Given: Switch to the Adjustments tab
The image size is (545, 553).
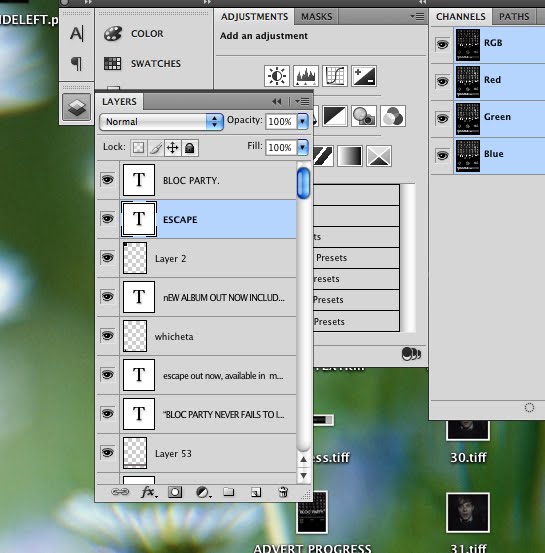Looking at the screenshot, I should click(254, 17).
